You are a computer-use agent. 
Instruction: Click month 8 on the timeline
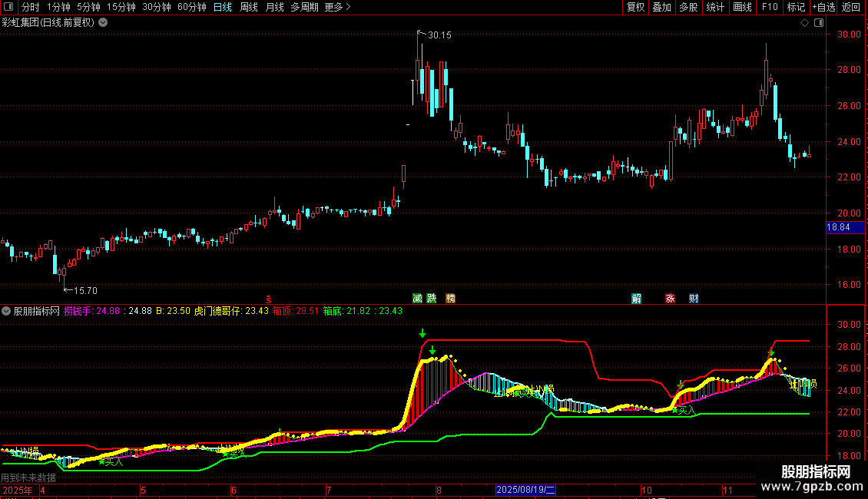439,490
